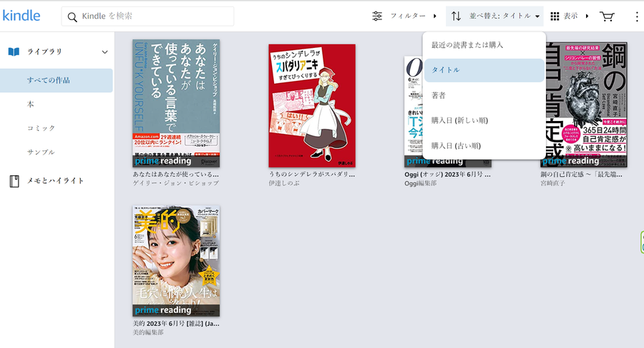
Task: Select 本 in sidebar
Action: (x=31, y=105)
